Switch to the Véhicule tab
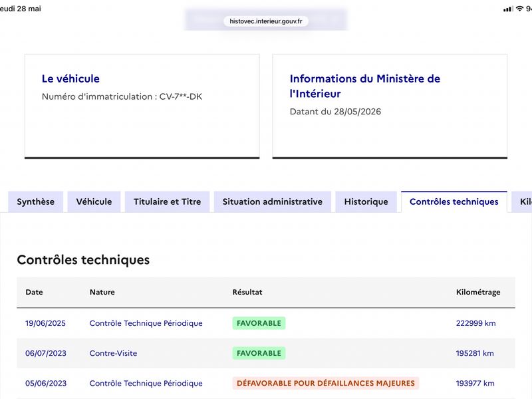Screen dimensions: 532x399 [x=94, y=202]
